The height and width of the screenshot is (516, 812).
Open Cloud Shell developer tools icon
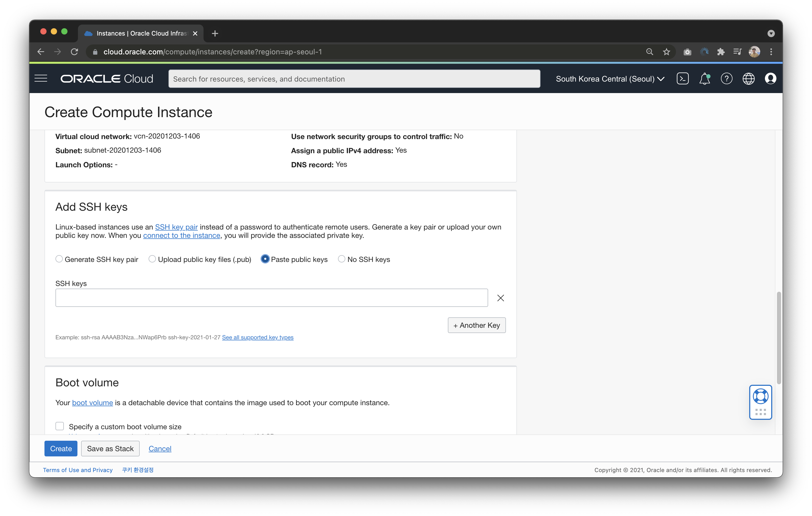tap(683, 78)
